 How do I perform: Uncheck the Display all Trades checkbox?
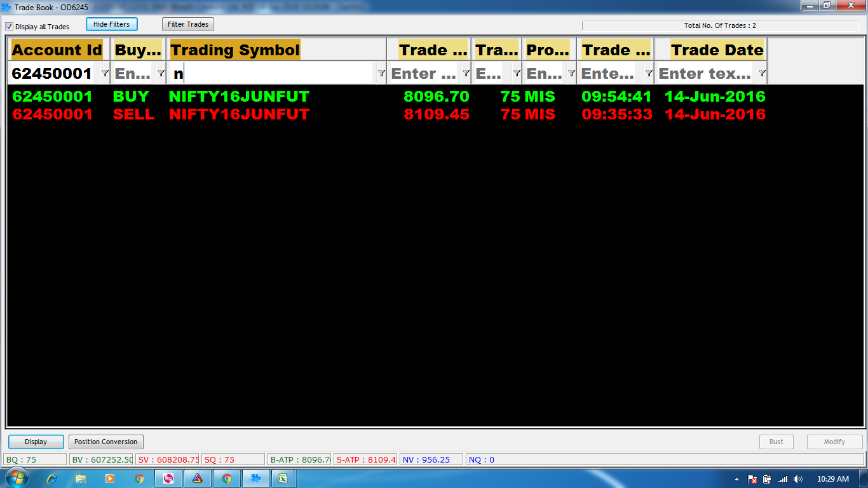coord(10,27)
